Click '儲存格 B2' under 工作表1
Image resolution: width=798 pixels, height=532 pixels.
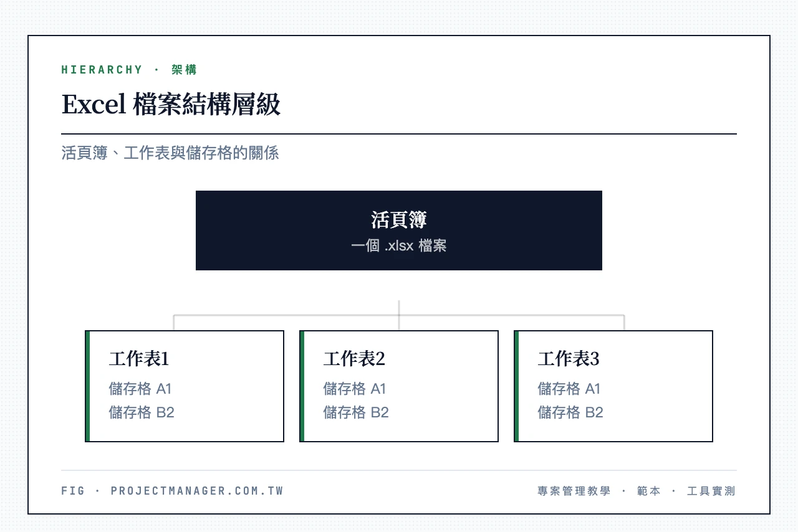(142, 412)
